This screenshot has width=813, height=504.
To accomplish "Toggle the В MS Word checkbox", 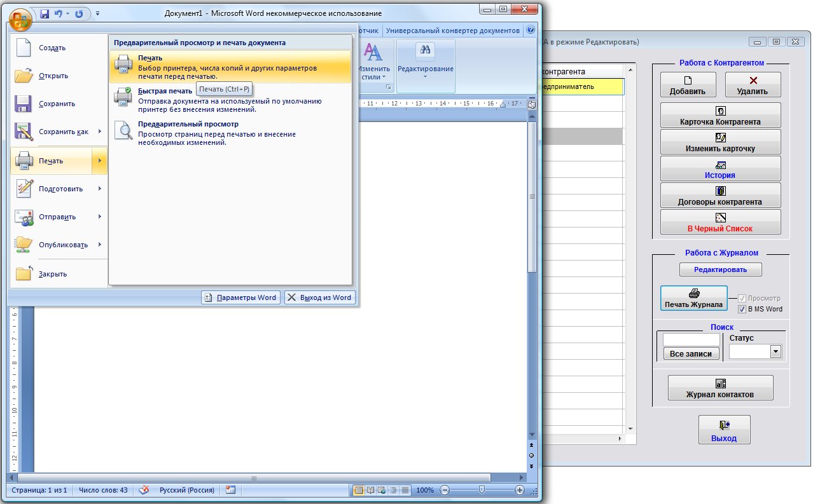I will click(742, 309).
